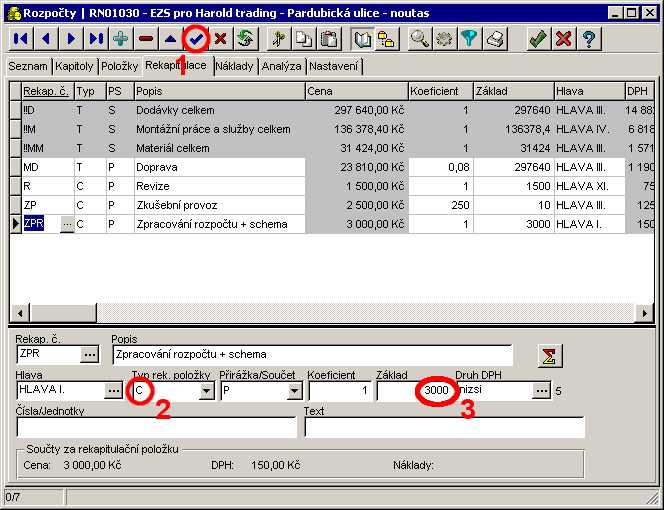The height and width of the screenshot is (510, 664).
Task: Click the printer icon in toolbar
Action: (495, 40)
